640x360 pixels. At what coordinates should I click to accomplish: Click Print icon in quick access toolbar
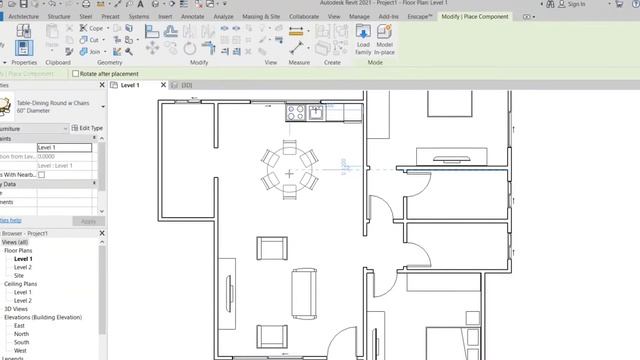point(86,4)
